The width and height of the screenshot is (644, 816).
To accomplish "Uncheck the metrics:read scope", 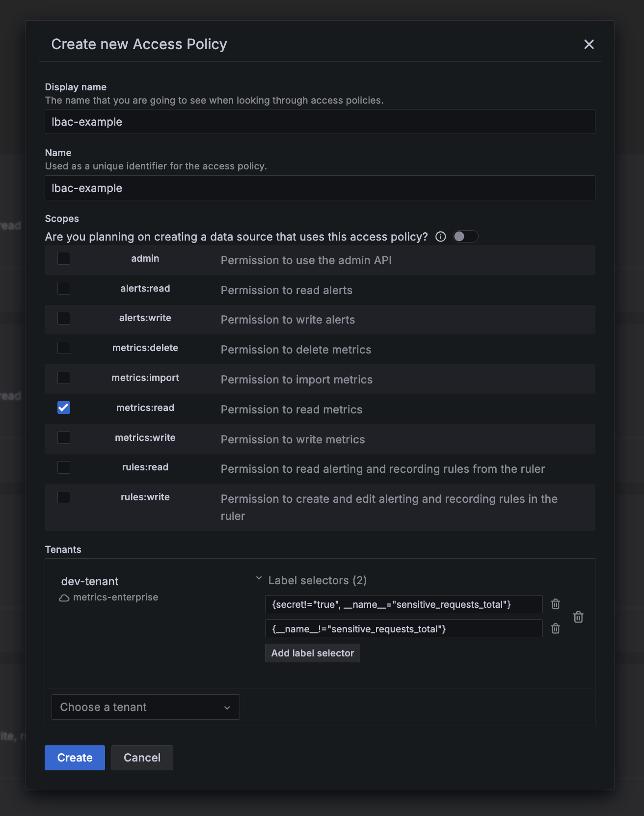I will coord(64,408).
